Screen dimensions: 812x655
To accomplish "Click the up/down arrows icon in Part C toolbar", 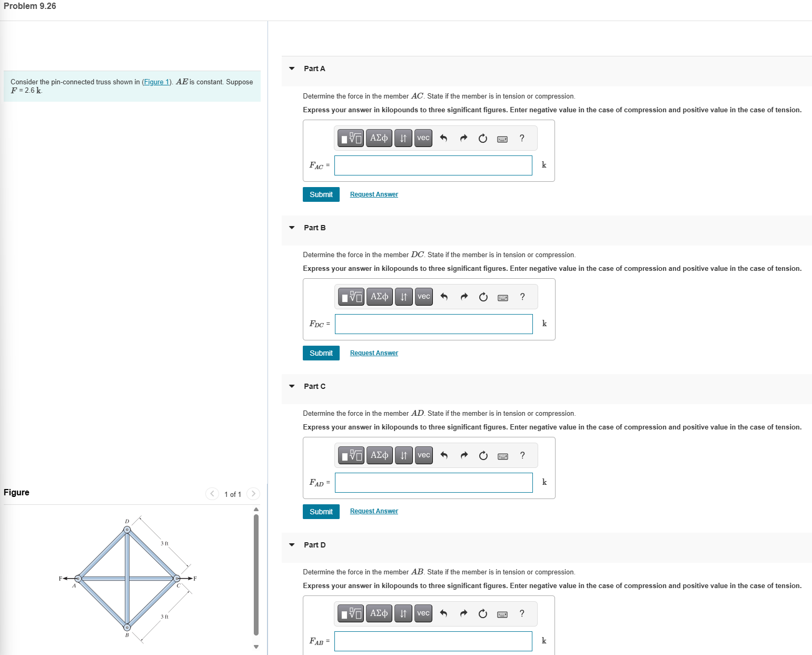I will pos(403,455).
